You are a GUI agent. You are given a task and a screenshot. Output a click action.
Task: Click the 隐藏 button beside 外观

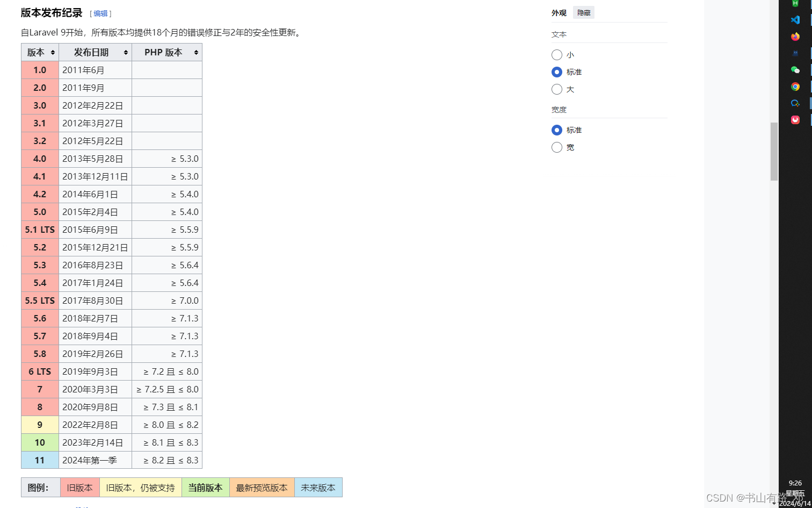(584, 13)
